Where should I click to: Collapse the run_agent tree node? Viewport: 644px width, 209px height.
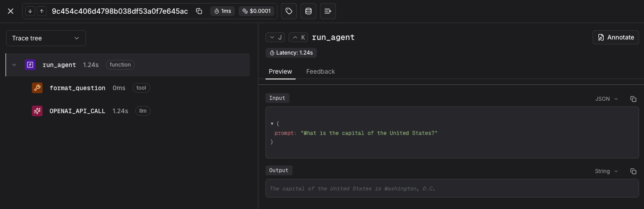point(14,65)
